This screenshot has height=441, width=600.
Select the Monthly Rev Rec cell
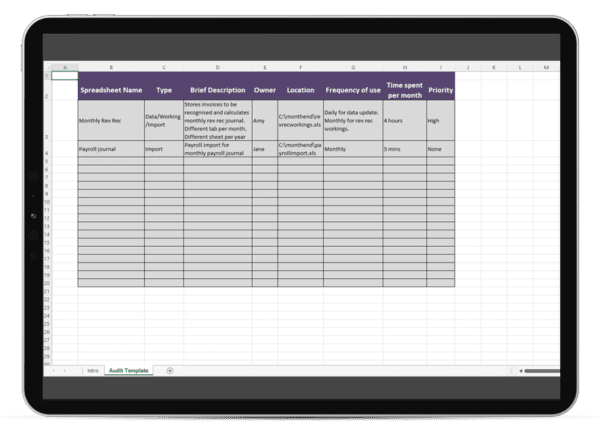click(x=111, y=120)
